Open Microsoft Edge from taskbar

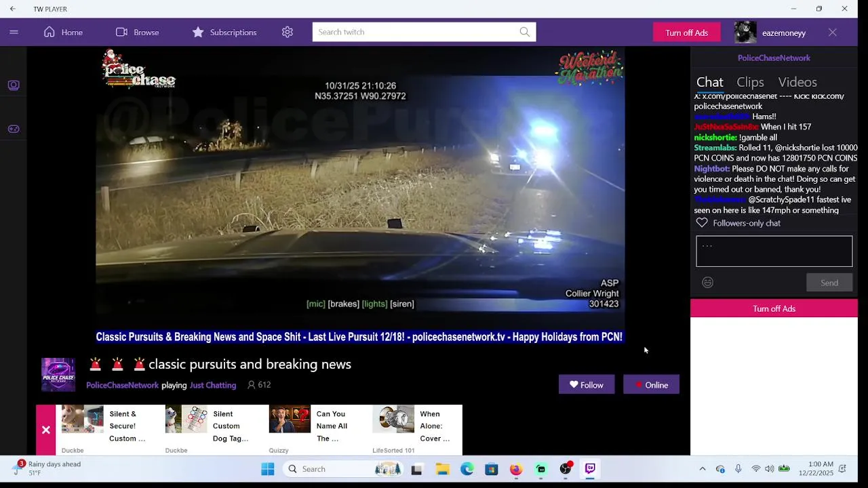tap(467, 469)
